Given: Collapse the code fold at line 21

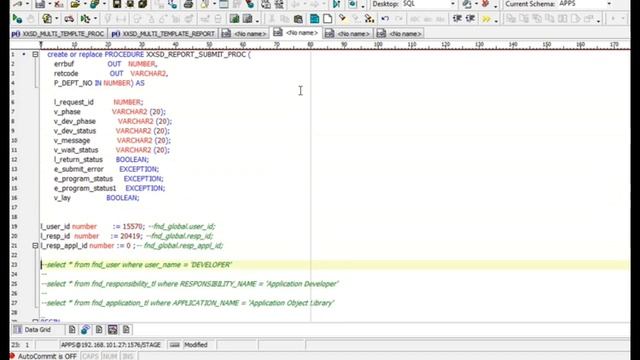Looking at the screenshot, I should [x=35, y=246].
